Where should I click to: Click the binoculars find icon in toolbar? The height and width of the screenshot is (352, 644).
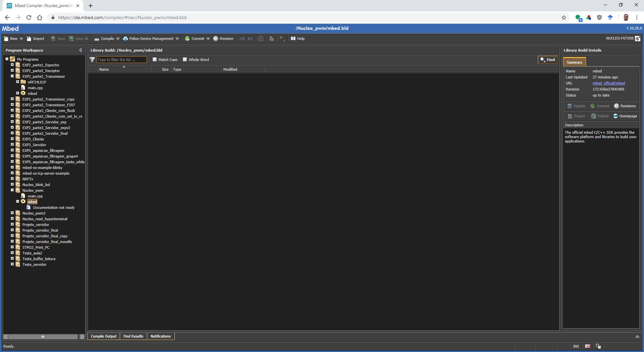click(261, 39)
